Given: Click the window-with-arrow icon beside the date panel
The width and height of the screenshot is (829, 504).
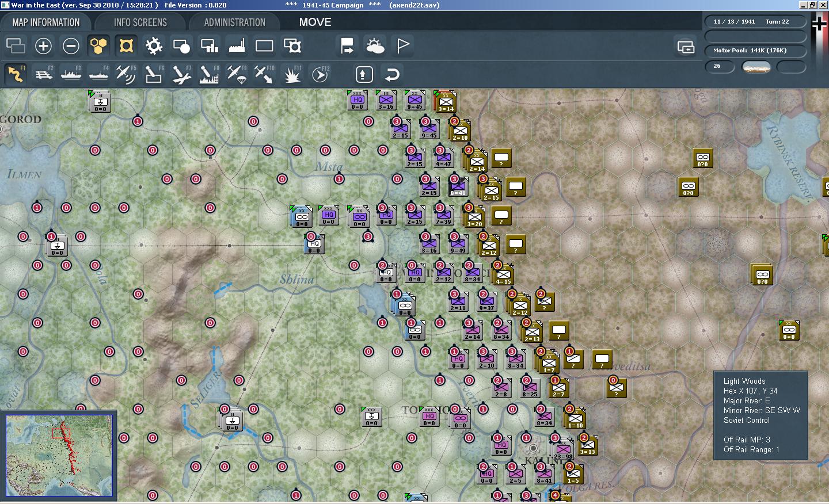Looking at the screenshot, I should [686, 47].
